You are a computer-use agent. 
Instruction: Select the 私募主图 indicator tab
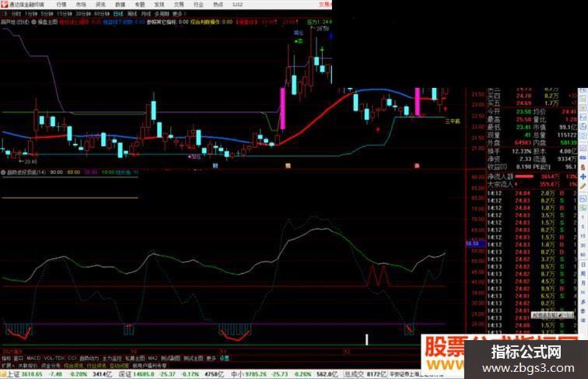click(136, 358)
